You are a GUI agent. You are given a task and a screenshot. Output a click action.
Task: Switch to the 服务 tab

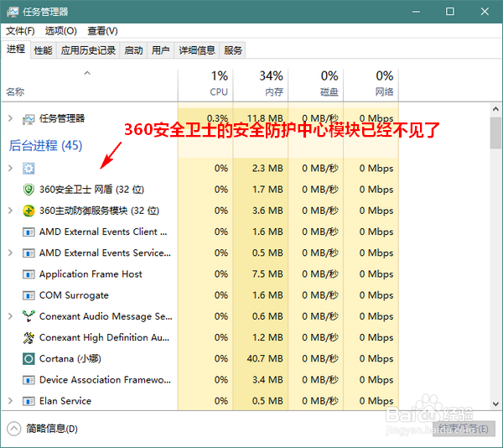pos(232,50)
